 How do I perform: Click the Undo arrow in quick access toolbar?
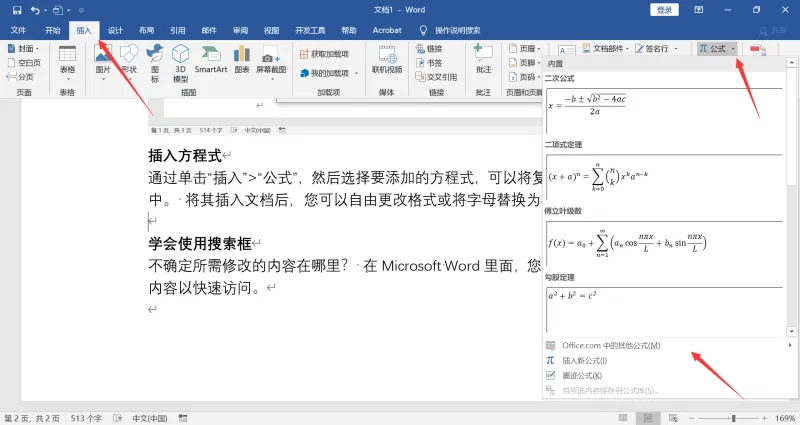coord(35,10)
